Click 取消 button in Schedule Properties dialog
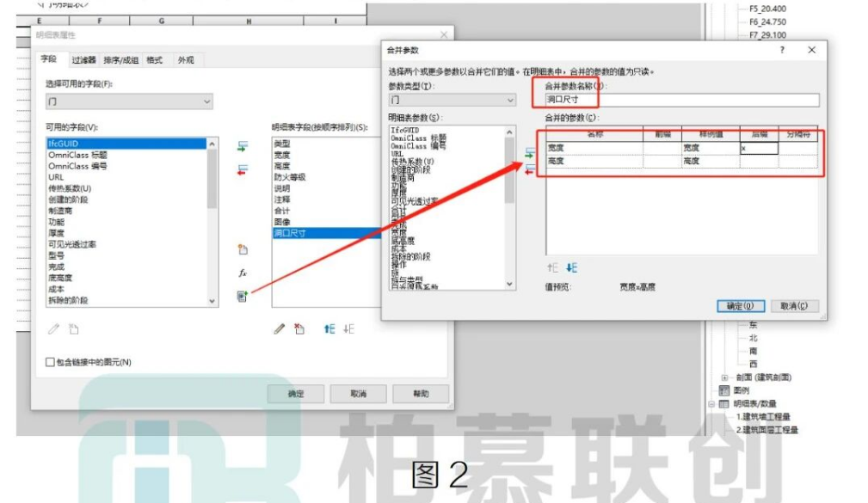 coord(358,394)
